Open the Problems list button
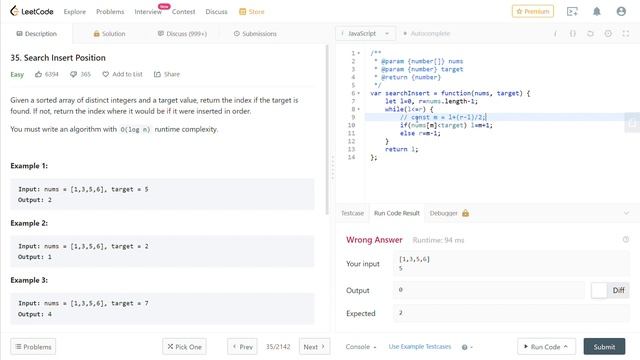The width and height of the screenshot is (640, 360). tap(33, 347)
